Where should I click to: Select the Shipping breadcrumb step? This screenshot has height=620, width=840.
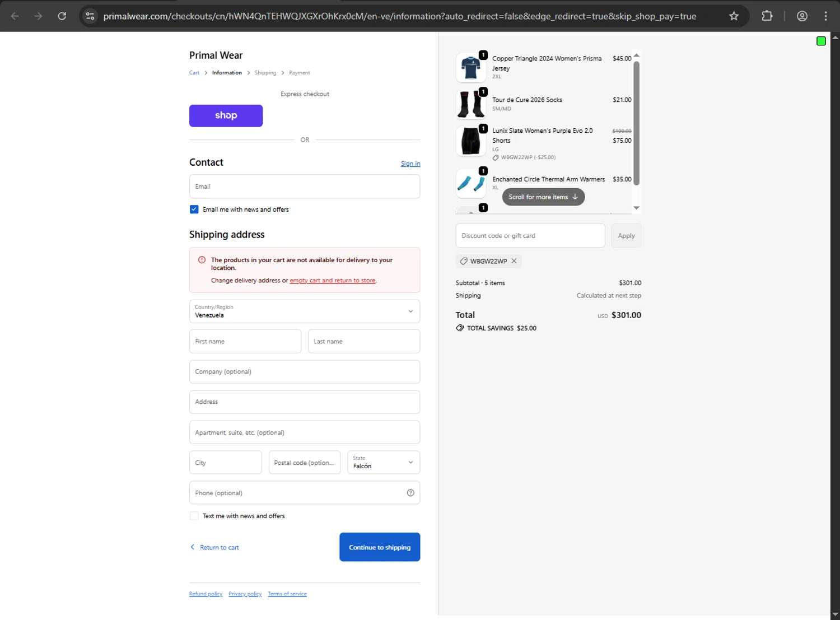click(x=265, y=73)
